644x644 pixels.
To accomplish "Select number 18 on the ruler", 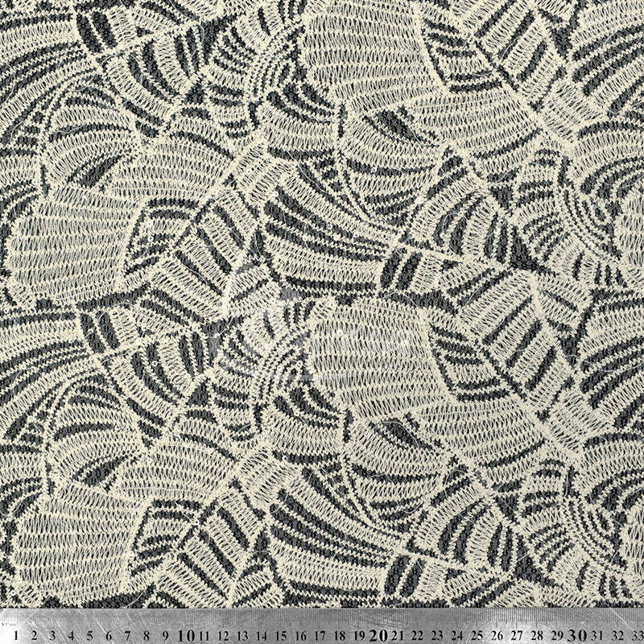I will 339,634.
